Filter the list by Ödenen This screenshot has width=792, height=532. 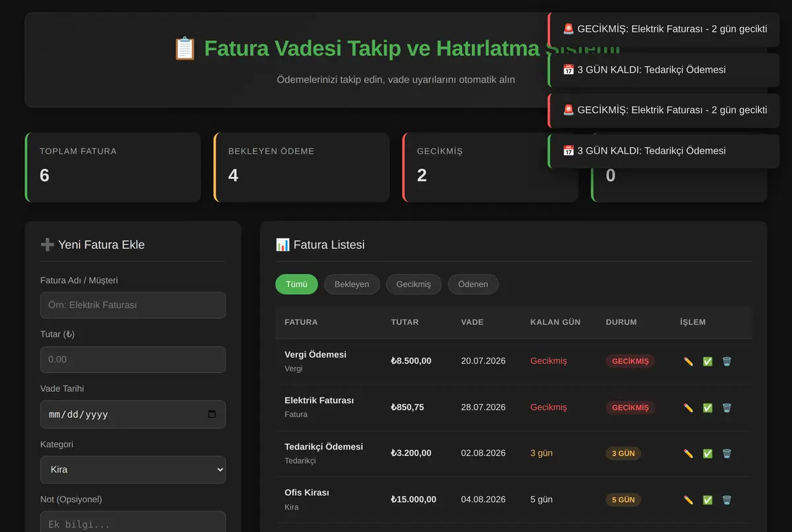(473, 284)
